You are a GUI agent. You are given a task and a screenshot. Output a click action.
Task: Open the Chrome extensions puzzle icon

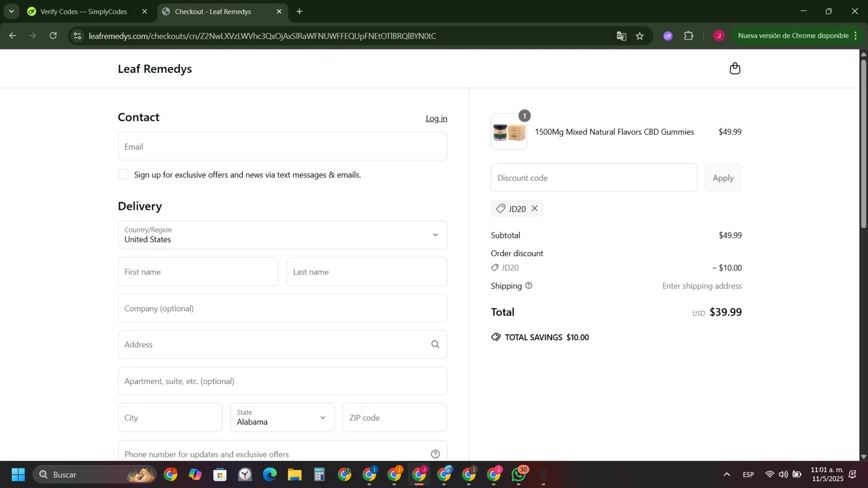click(x=689, y=36)
